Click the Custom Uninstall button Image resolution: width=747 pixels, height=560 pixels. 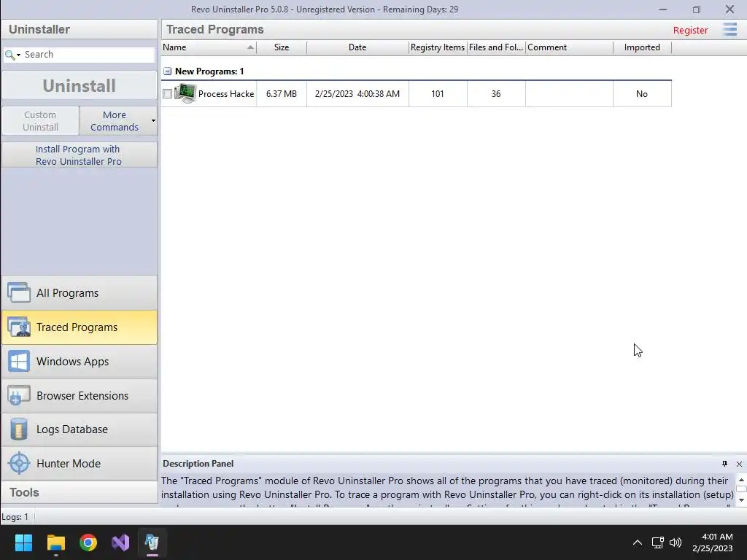pos(41,121)
